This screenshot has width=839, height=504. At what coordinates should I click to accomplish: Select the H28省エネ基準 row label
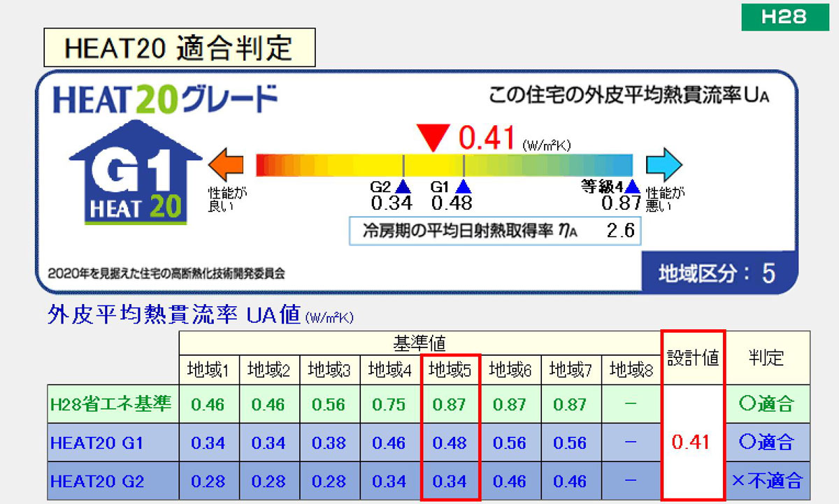113,403
